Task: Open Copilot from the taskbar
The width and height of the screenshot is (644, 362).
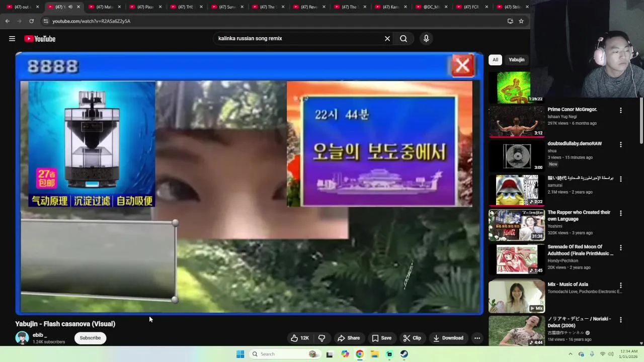Action: point(345,354)
